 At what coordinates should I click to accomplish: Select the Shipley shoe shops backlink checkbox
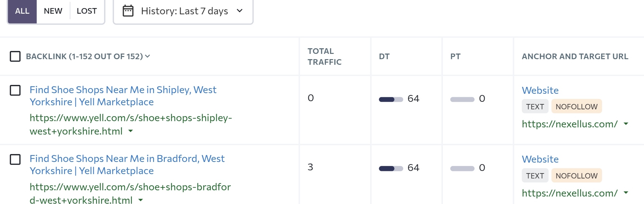15,90
